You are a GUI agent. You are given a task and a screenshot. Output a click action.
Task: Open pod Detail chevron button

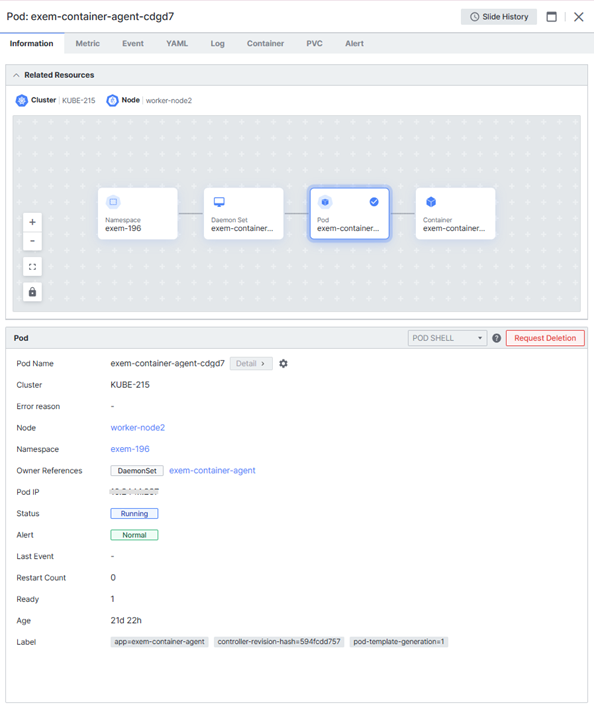click(x=251, y=363)
